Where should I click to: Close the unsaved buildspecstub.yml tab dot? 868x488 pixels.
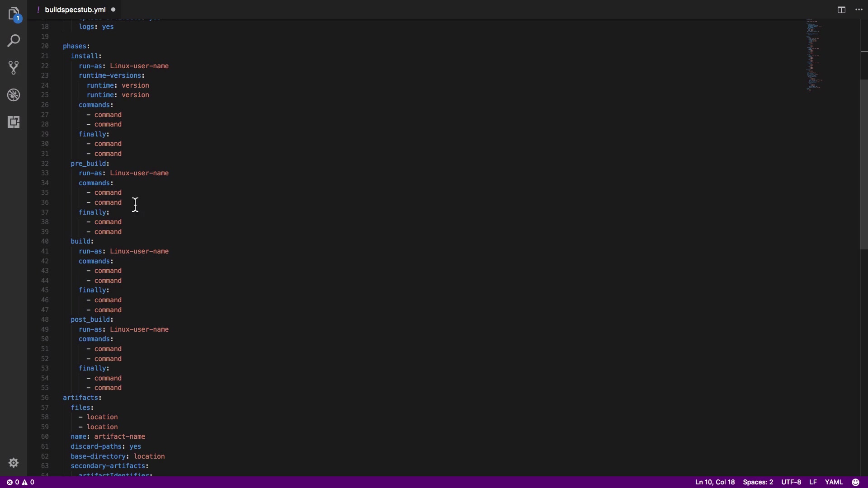coord(113,9)
